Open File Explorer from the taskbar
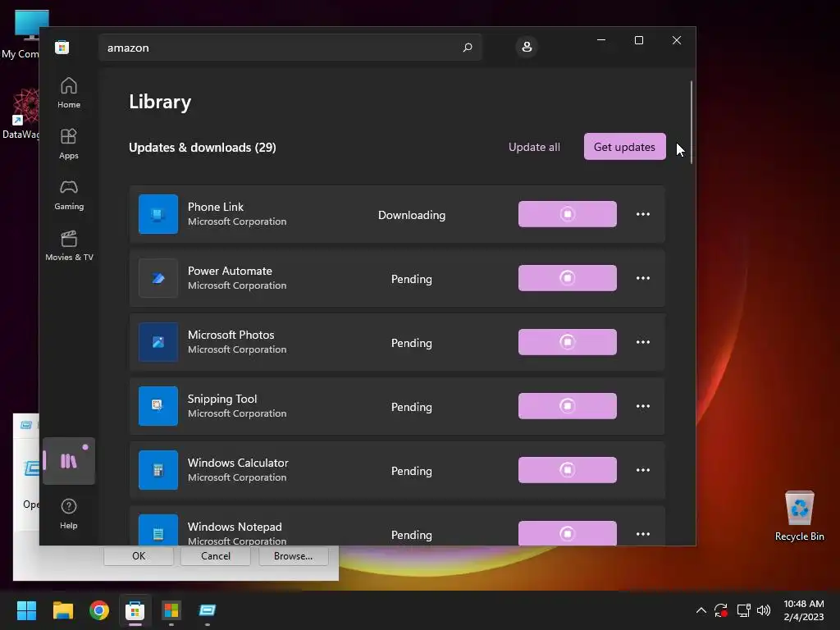Screen dimensions: 840x630 point(62,610)
